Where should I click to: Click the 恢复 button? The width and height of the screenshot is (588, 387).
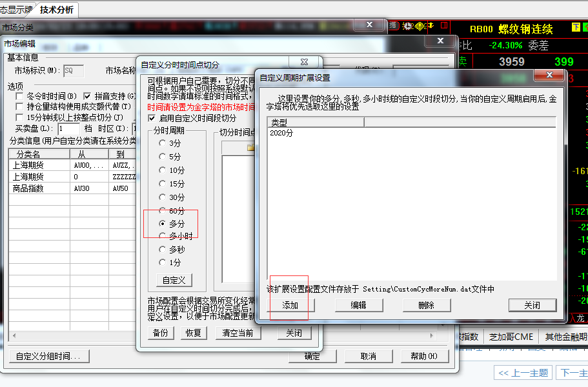(x=194, y=333)
